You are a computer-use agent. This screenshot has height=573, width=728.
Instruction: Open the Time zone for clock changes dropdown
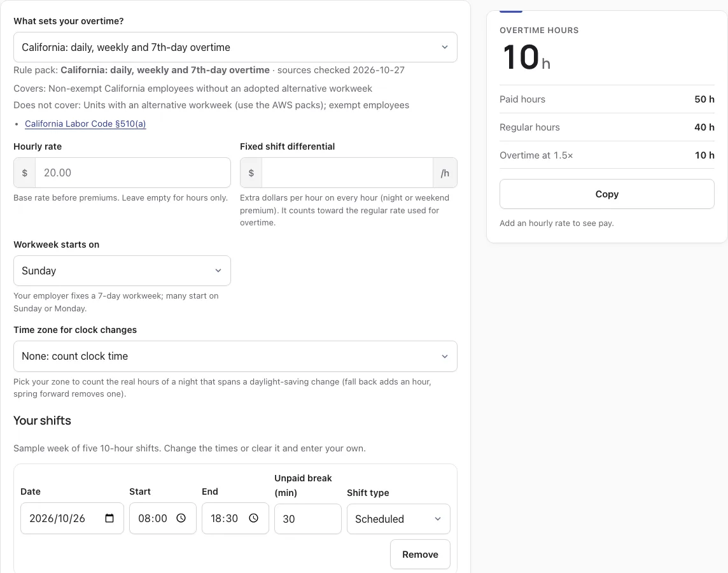235,356
